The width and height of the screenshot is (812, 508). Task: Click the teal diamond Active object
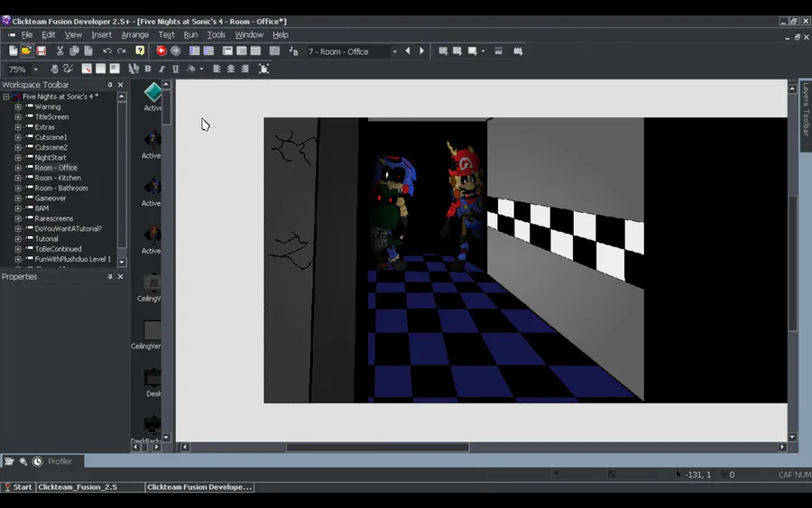152,92
